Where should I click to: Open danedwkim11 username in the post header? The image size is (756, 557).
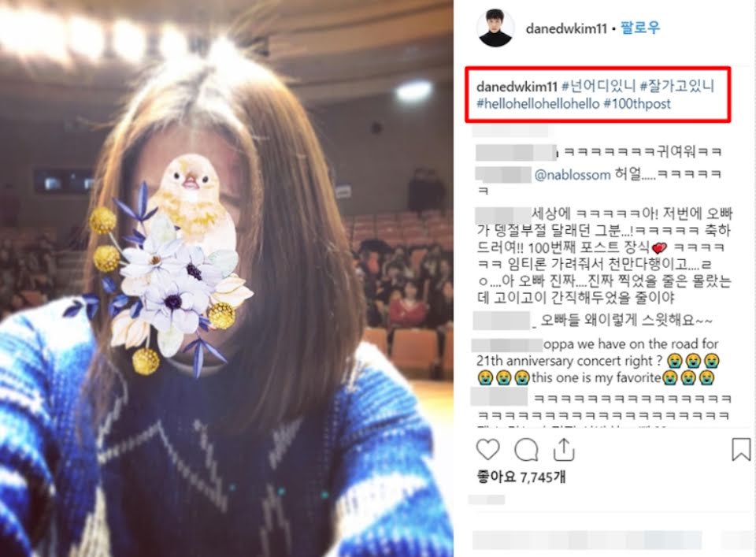pos(566,28)
